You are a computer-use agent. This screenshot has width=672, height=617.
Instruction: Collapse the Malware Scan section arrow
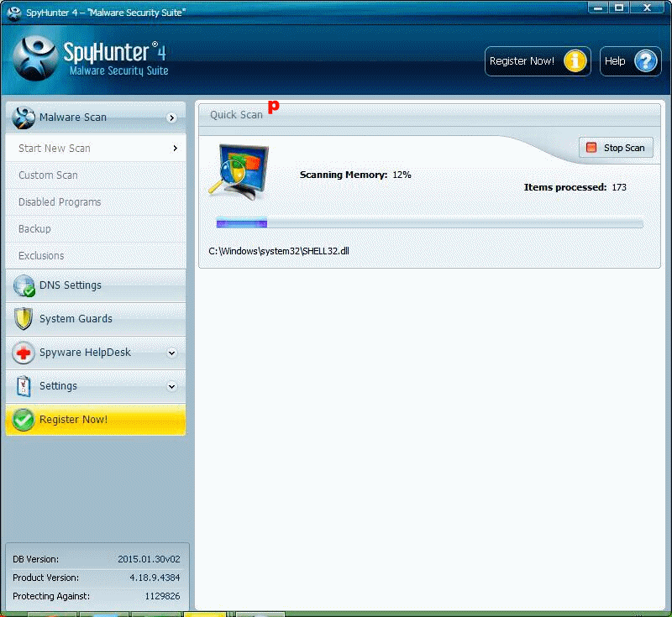click(172, 118)
